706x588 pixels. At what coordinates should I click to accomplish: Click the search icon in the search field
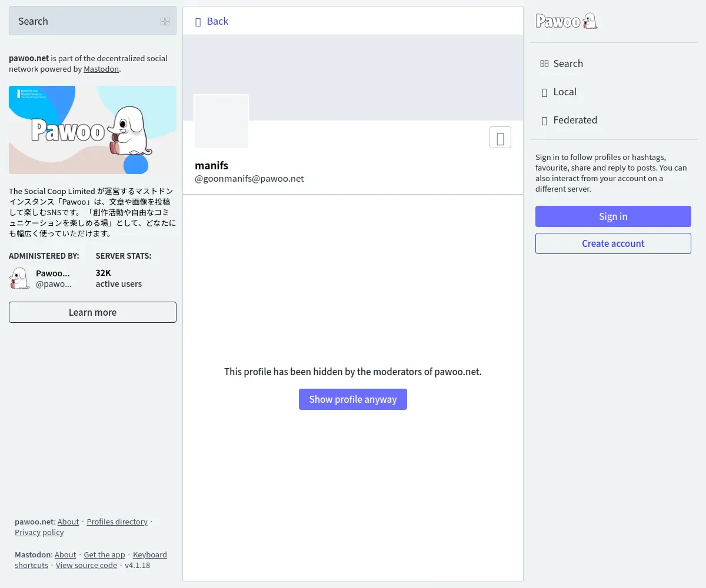[165, 21]
